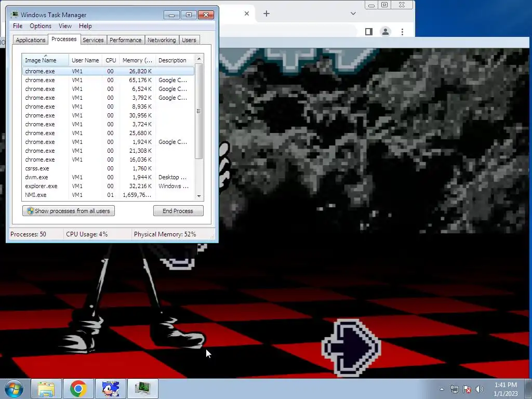The image size is (532, 399).
Task: Show hidden system tray icons
Action: click(442, 389)
